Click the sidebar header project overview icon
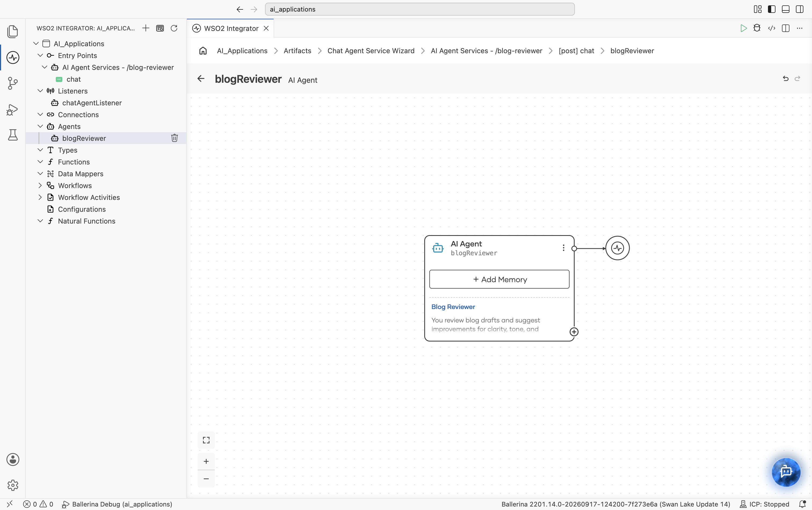Screen dimensions: 812x510 [x=160, y=28]
